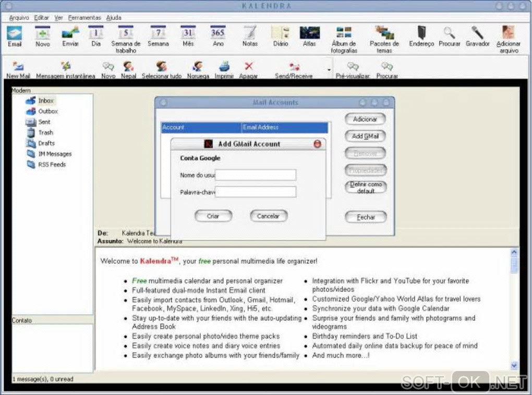
Task: Open the Gravador microphone tool
Action: 477,36
